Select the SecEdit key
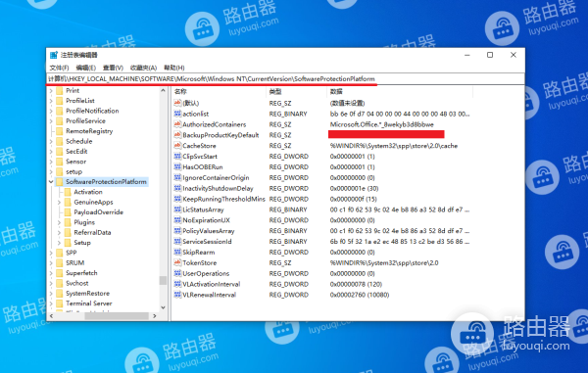Viewport: 588px width, 373px height. (76, 152)
